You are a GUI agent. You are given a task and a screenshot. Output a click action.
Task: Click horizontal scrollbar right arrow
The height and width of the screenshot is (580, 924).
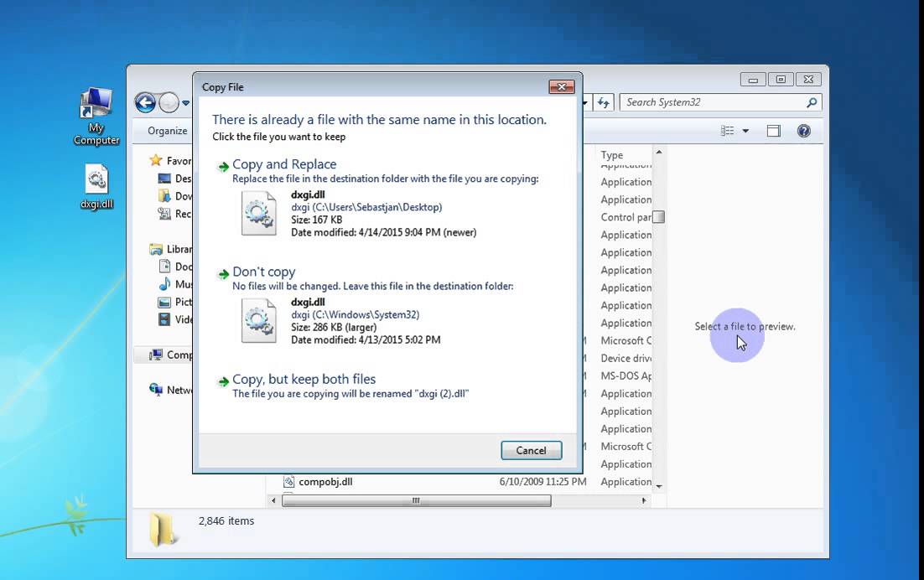pyautogui.click(x=644, y=500)
